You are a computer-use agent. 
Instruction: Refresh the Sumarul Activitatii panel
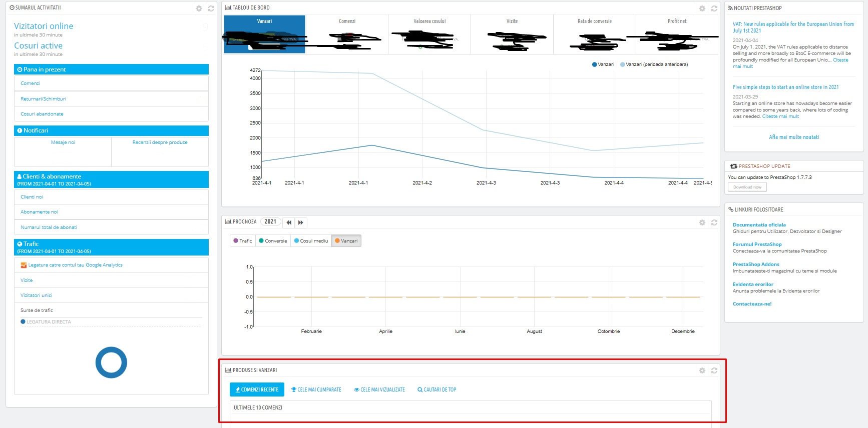211,8
